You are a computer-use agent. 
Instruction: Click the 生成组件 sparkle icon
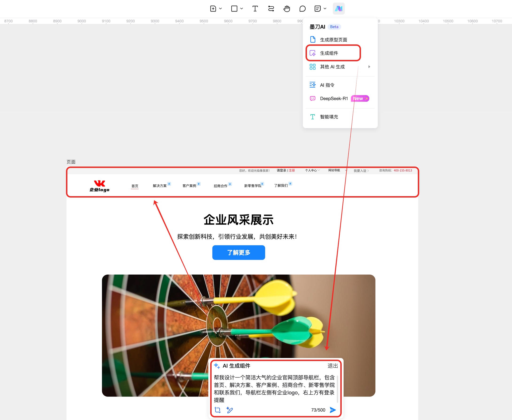(x=312, y=53)
